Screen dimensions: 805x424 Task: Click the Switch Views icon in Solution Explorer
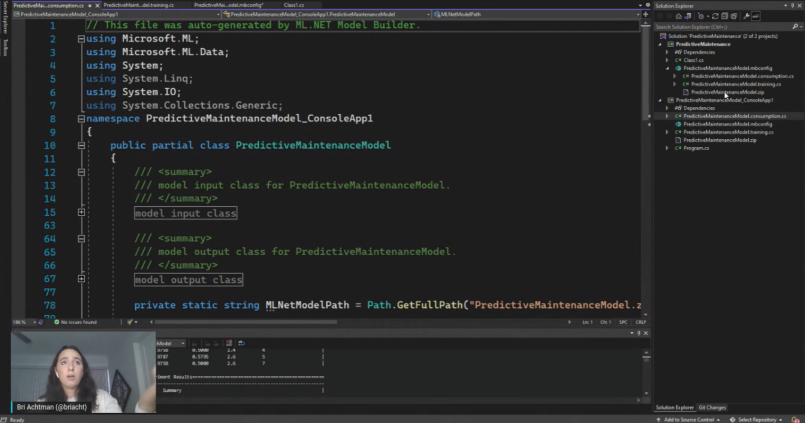pyautogui.click(x=687, y=16)
